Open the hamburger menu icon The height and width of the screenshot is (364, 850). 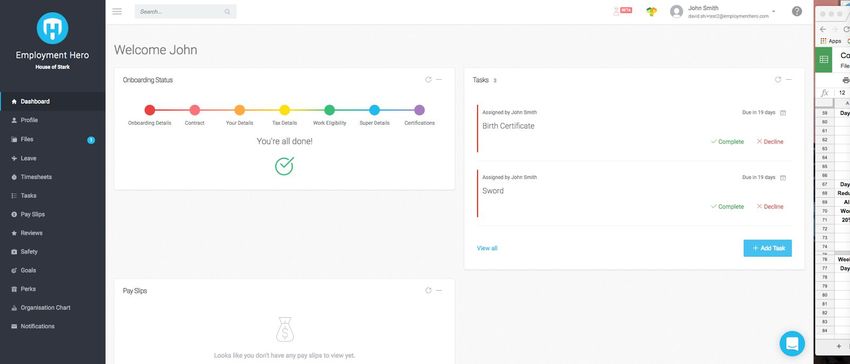click(x=117, y=11)
